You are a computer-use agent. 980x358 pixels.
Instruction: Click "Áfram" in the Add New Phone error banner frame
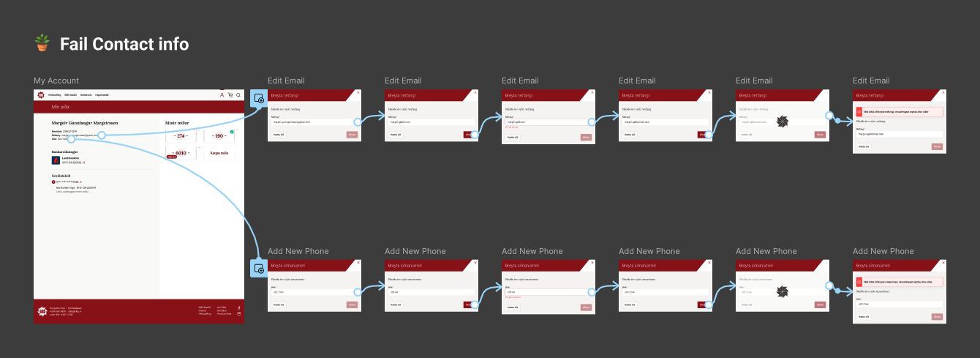938,316
